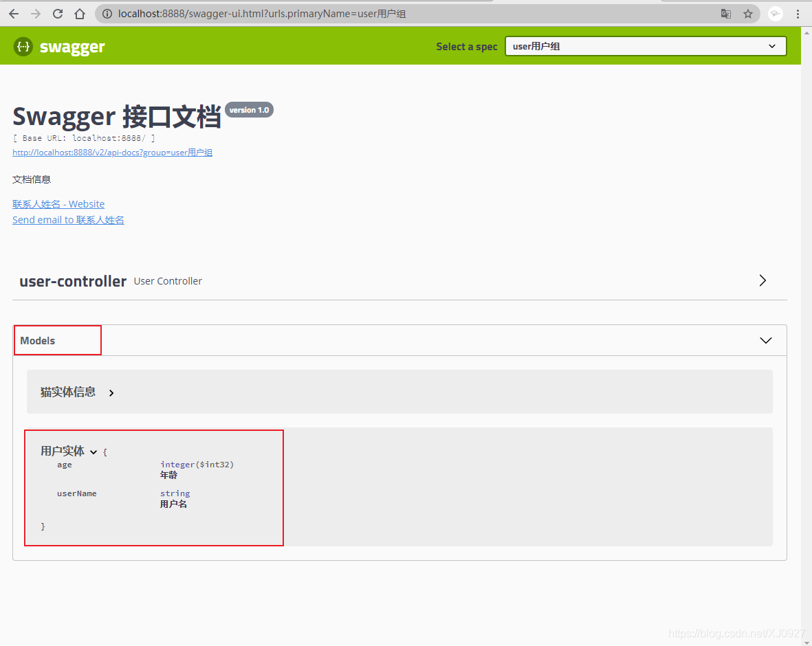Viewport: 812px width, 646px height.
Task: Reload the Swagger page
Action: point(58,14)
